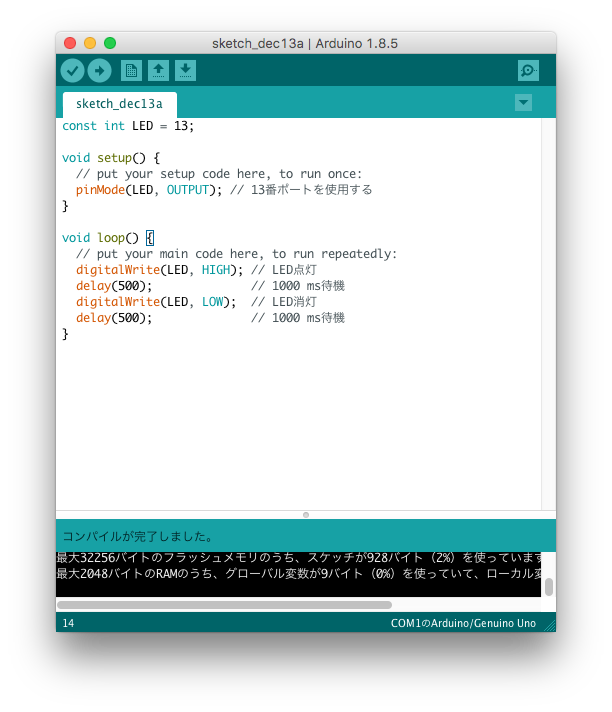Click the editor/console divider handle dot
612x712 pixels.
point(306,515)
